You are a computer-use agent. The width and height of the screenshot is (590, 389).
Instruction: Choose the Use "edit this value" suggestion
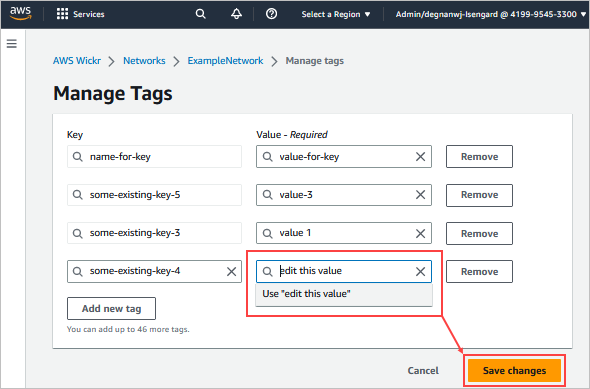click(344, 294)
